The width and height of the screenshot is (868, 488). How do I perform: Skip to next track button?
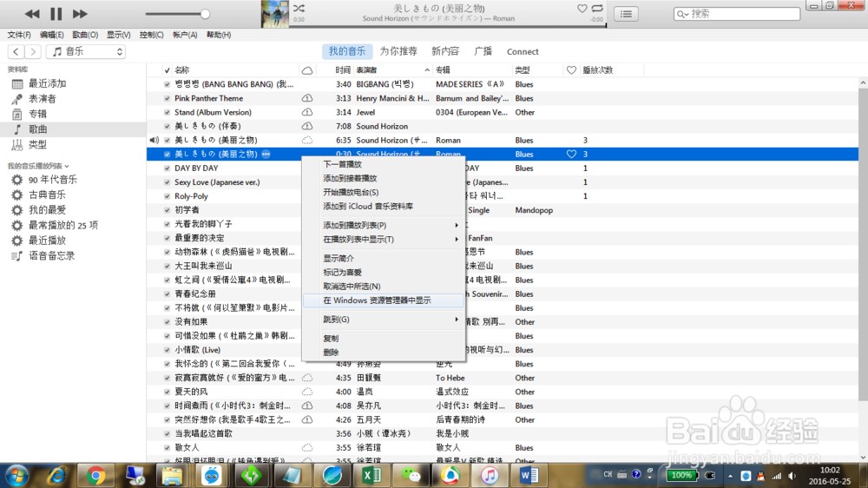click(80, 14)
